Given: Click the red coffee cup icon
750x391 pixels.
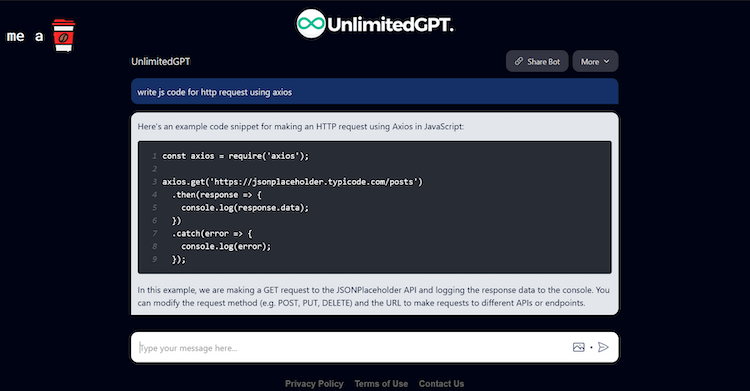Looking at the screenshot, I should point(64,35).
